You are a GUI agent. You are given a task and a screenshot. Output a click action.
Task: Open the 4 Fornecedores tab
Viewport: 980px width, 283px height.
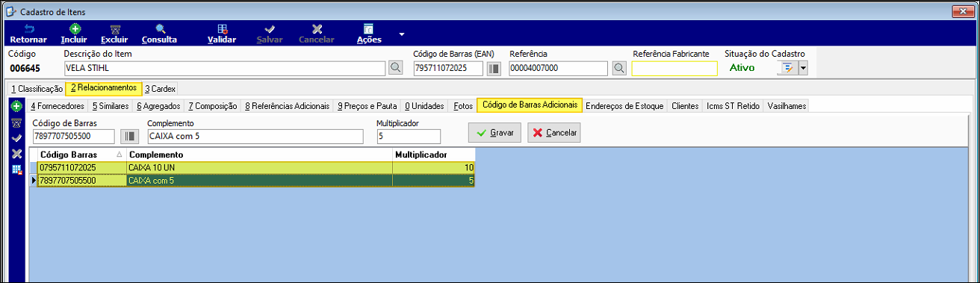pos(57,106)
